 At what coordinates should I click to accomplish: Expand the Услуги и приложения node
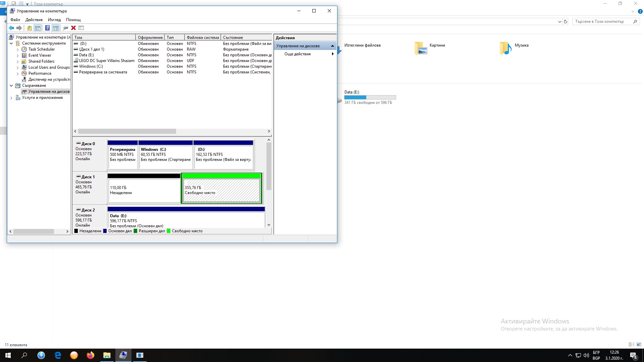[11, 98]
